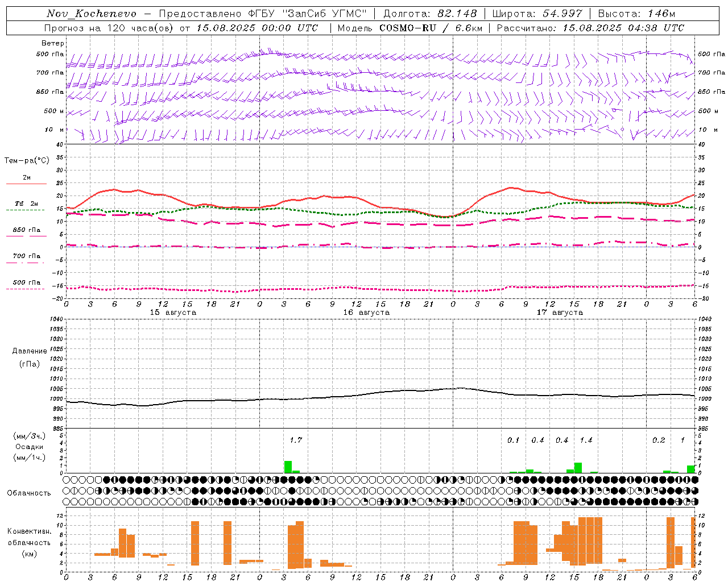The height and width of the screenshot is (582, 728).
Task: Click the Давление pressure panel label
Action: point(30,351)
